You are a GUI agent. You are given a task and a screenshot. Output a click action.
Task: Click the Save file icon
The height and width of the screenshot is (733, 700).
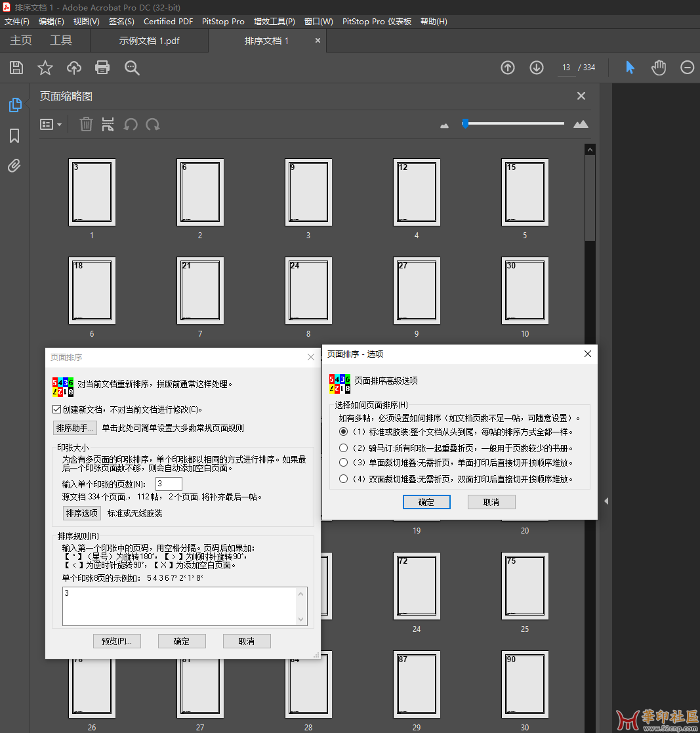16,68
